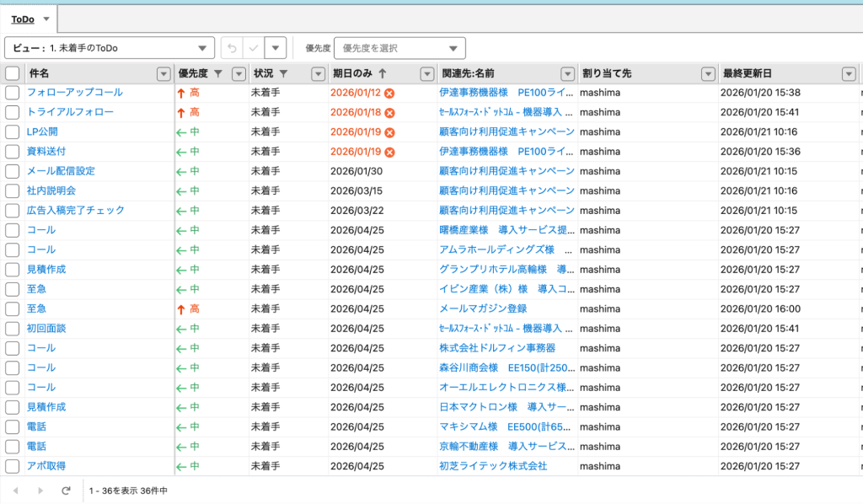This screenshot has width=863, height=504.
Task: Tick the checkbox for フォローアップコール row
Action: pos(12,93)
